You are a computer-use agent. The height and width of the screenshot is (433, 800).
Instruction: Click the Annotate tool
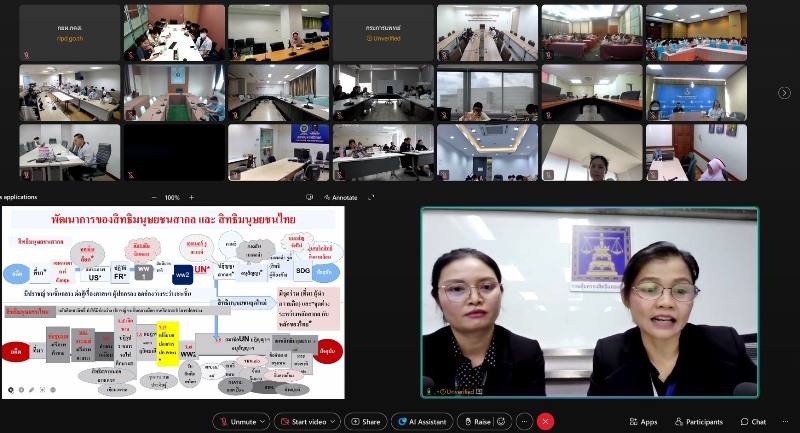coord(340,197)
